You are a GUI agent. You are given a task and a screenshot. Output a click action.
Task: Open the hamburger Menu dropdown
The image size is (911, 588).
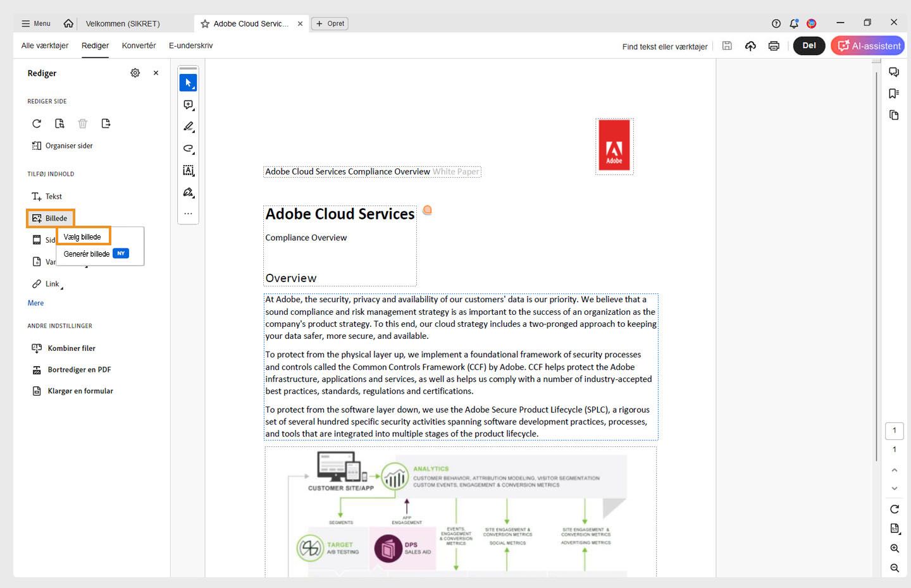(35, 23)
